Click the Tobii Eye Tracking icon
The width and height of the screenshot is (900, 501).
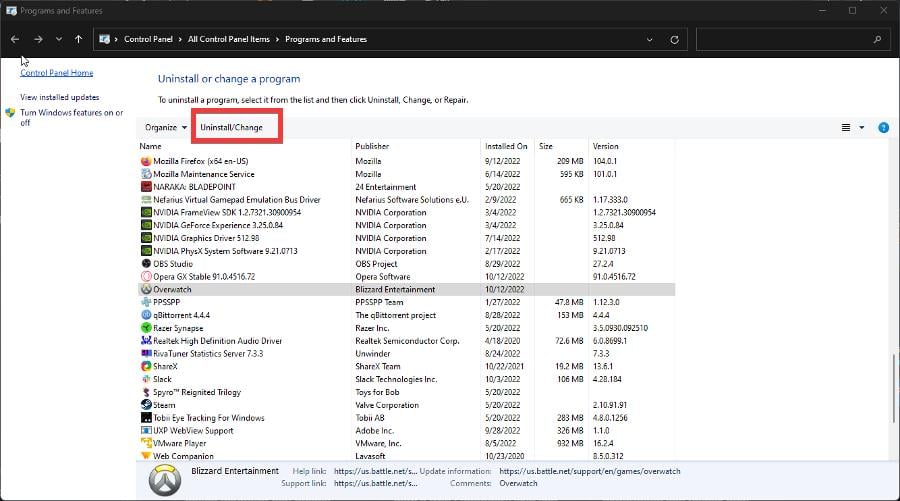coord(146,417)
